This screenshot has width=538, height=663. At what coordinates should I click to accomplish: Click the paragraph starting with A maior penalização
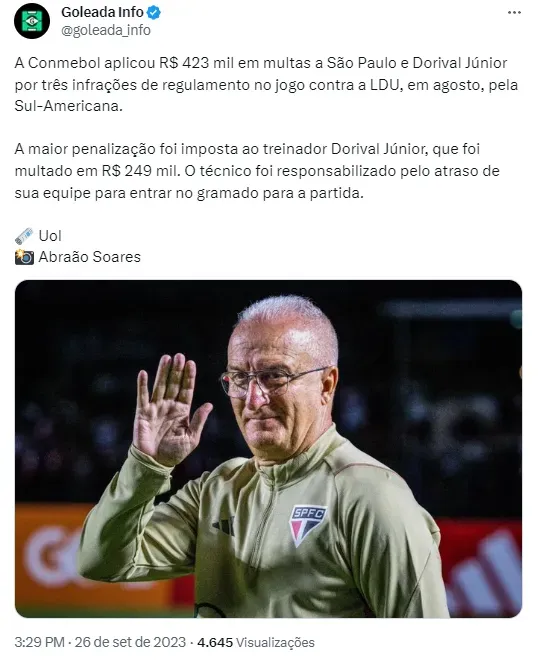point(257,171)
